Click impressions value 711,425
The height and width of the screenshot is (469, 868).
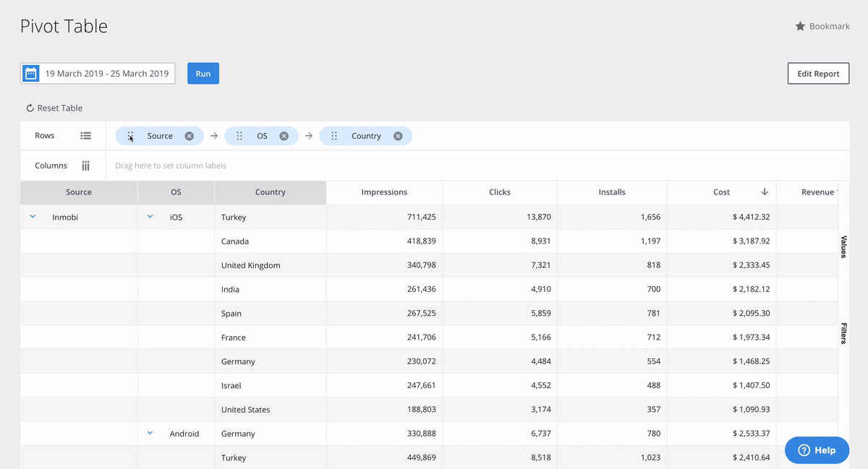tap(421, 217)
